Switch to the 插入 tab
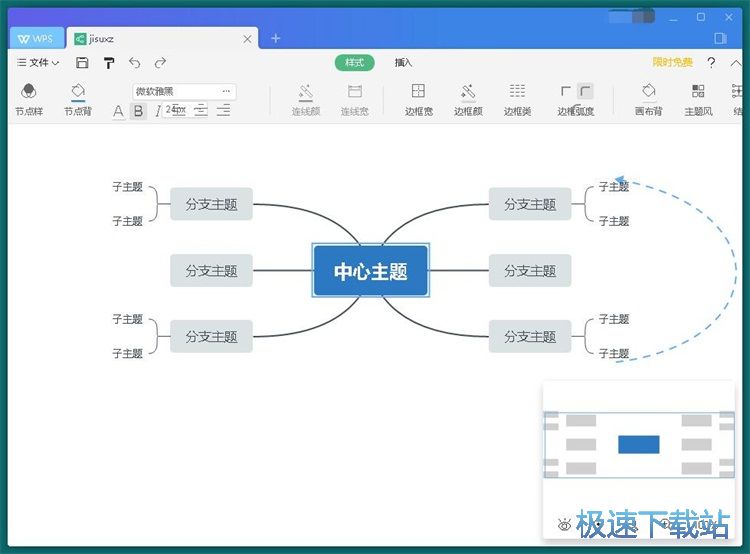 coord(403,63)
